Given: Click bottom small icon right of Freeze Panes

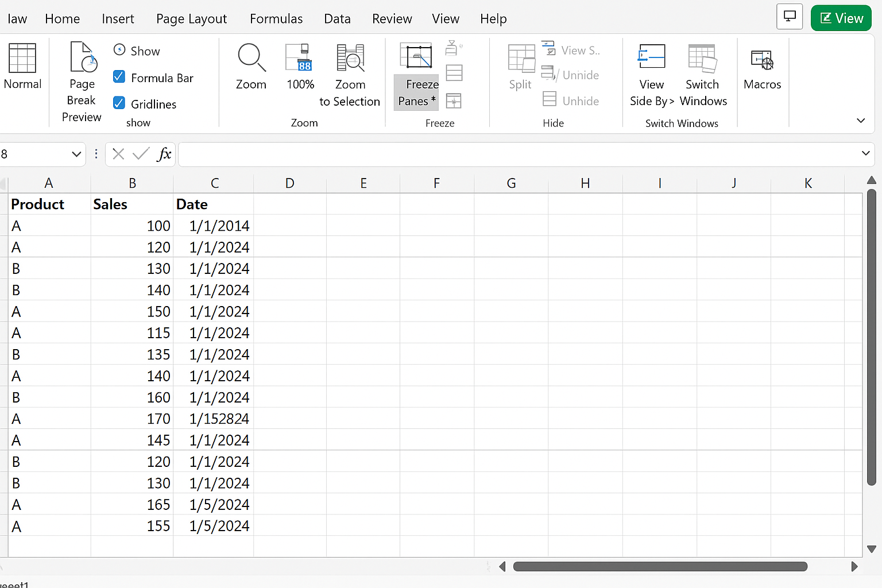Looking at the screenshot, I should coord(454,101).
